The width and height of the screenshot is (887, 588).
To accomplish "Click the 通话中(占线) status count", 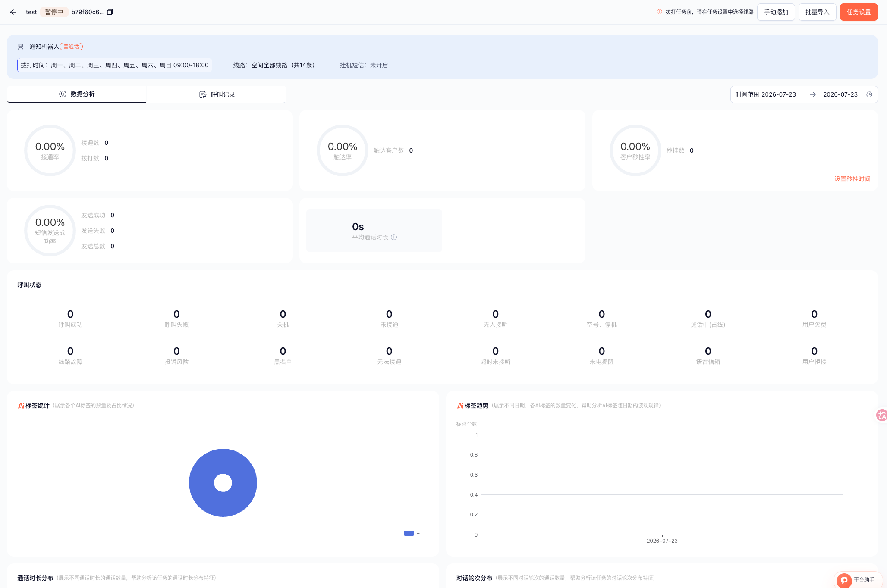I will [x=708, y=314].
